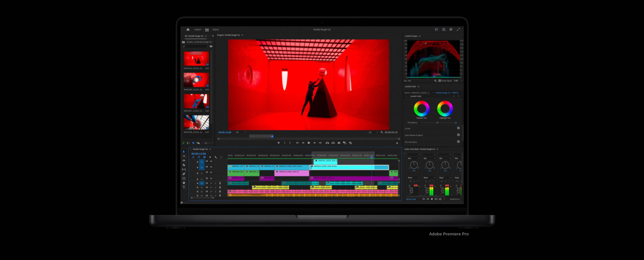Viewport: 644px width, 260px height.
Task: Step back one frame
Action: coord(303,143)
